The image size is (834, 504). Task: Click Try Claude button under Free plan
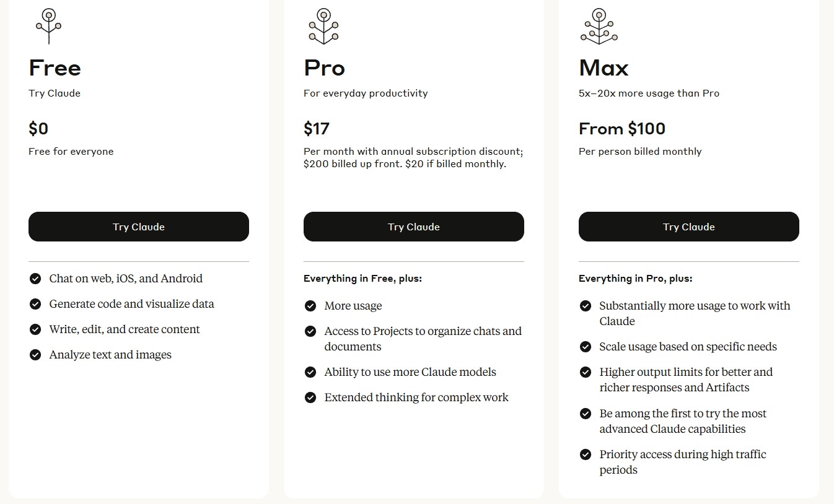tap(139, 227)
